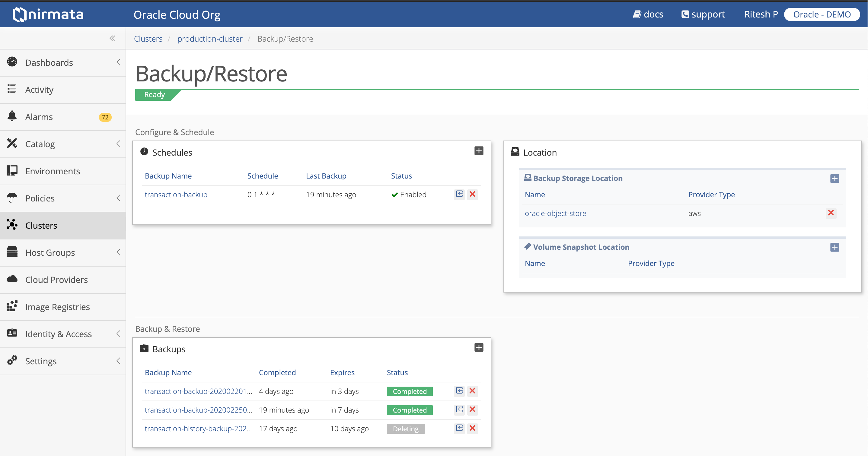
Task: Click the Deleting status badge
Action: coord(406,428)
